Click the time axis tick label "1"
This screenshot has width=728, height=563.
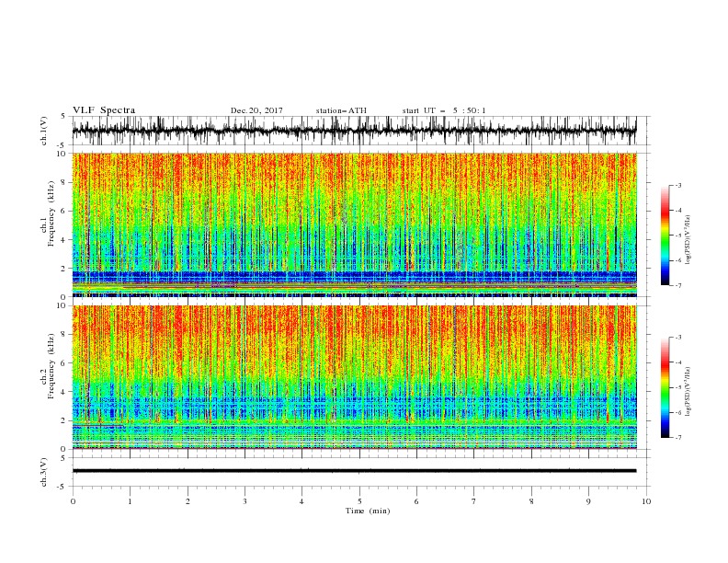pos(130,501)
